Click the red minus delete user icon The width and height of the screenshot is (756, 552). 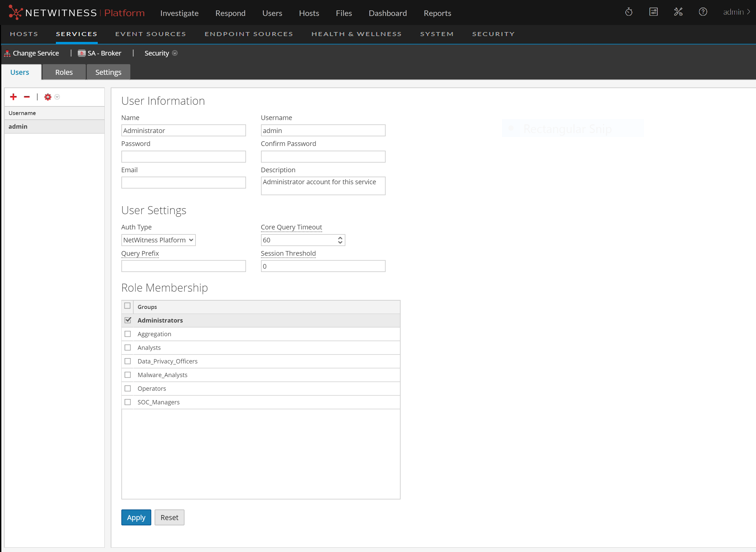point(27,97)
